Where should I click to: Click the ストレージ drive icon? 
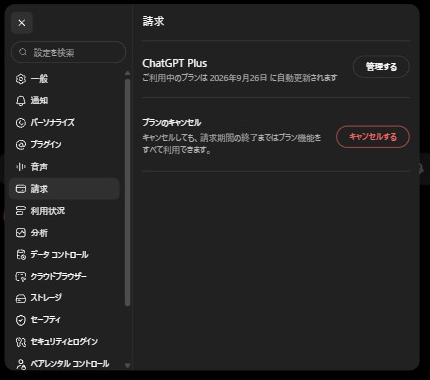pos(21,298)
